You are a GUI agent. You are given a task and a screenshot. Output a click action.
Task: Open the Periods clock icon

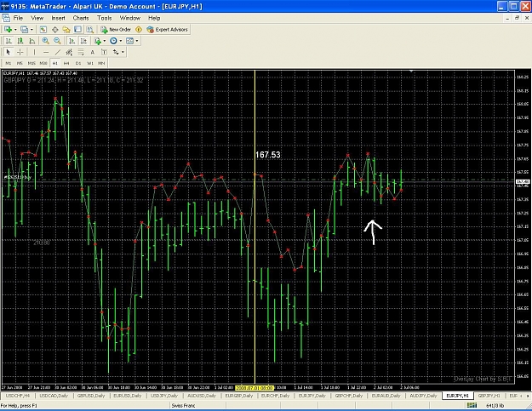(x=113, y=41)
